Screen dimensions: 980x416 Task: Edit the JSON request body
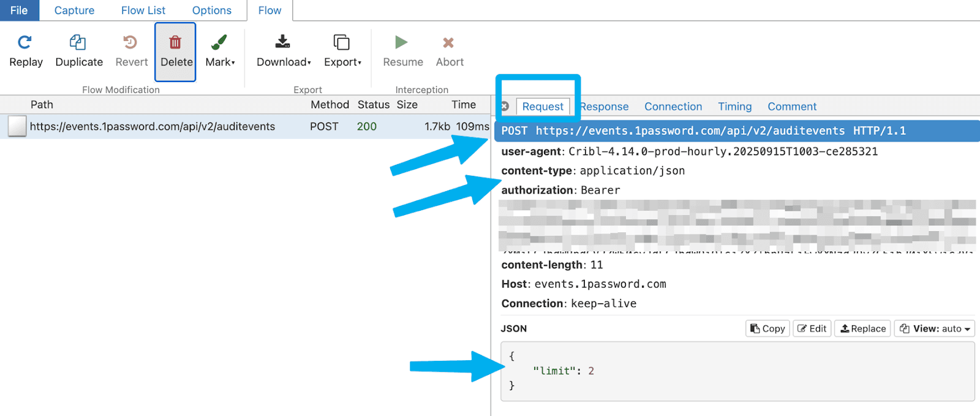click(x=812, y=328)
